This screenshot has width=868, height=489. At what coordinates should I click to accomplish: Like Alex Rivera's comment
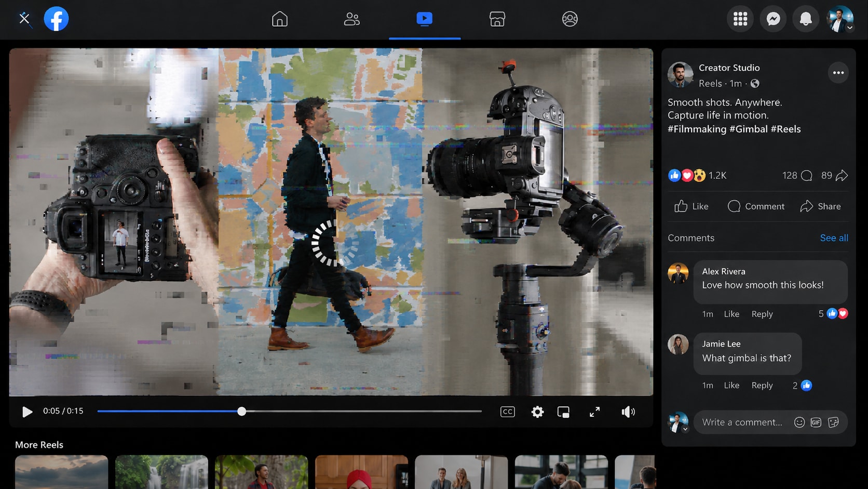point(731,314)
